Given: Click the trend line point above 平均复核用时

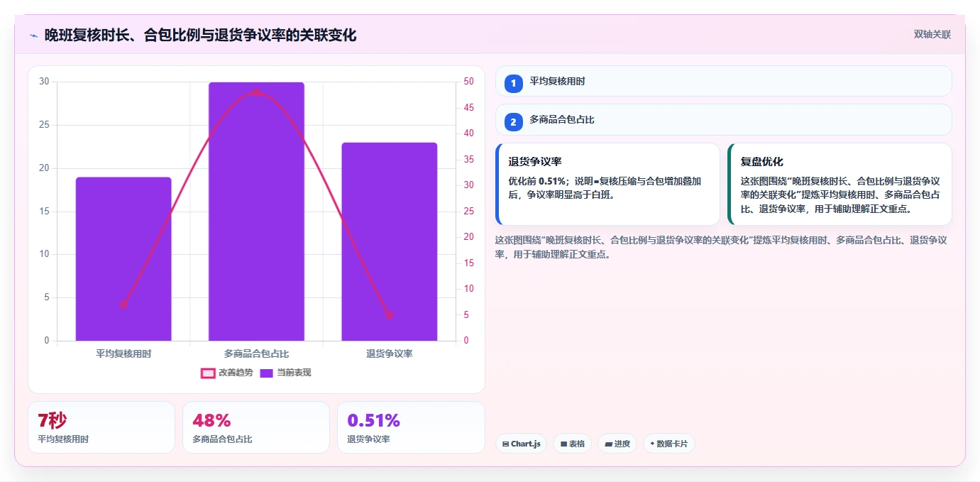Looking at the screenshot, I should click(123, 305).
